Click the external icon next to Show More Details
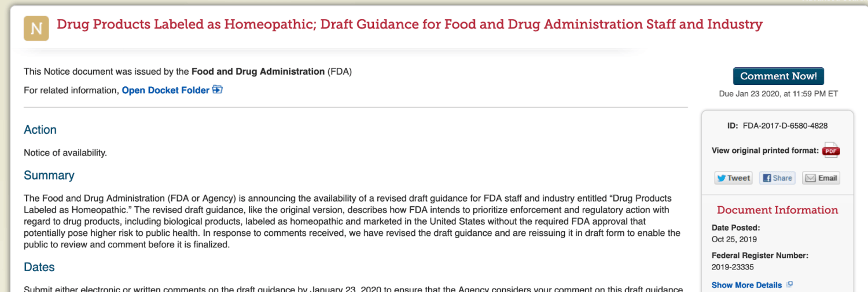Image resolution: width=868 pixels, height=292 pixels. click(790, 285)
